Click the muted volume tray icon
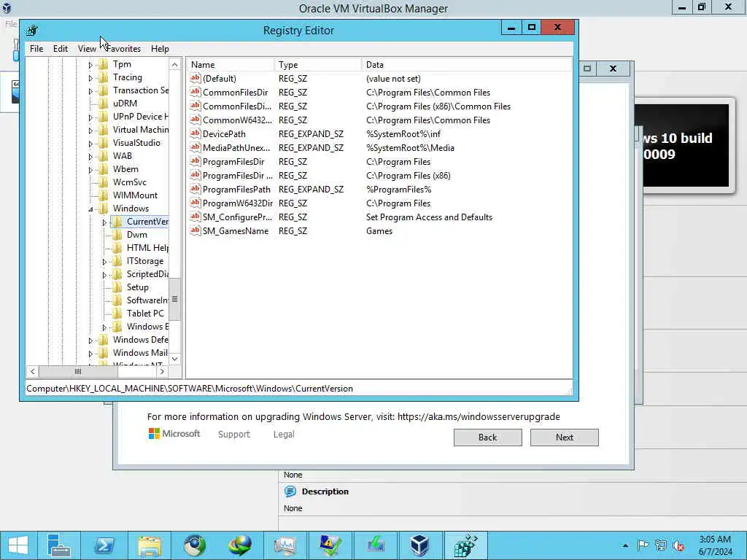The height and width of the screenshot is (560, 747). pyautogui.click(x=678, y=545)
